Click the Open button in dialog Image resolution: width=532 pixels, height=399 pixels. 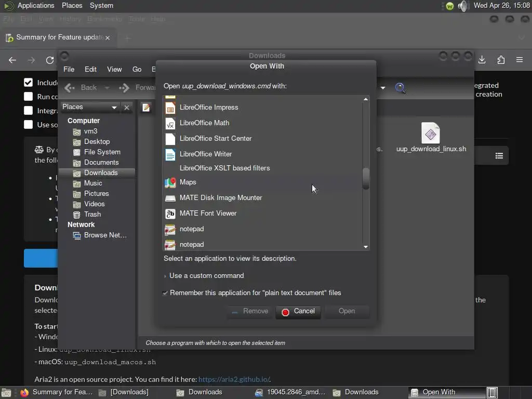tap(347, 312)
